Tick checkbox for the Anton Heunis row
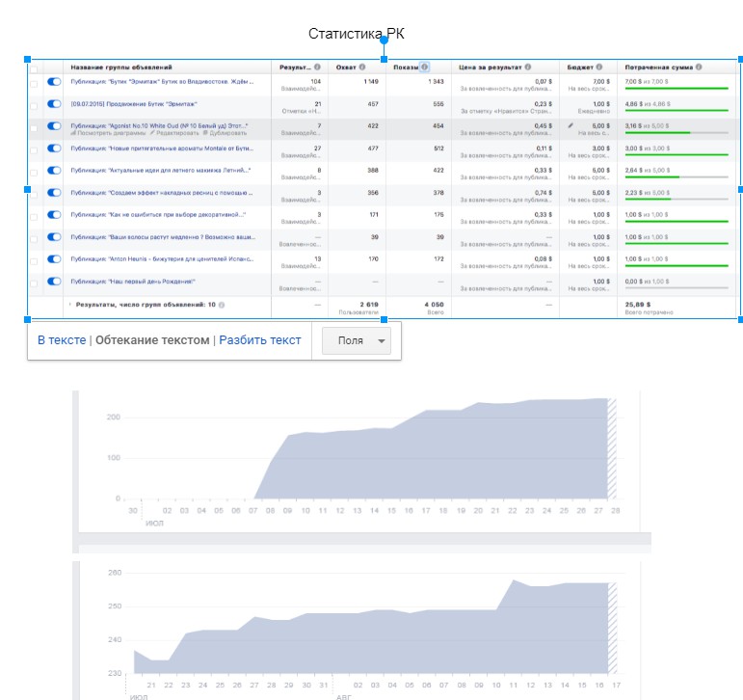743x700 pixels. point(34,261)
